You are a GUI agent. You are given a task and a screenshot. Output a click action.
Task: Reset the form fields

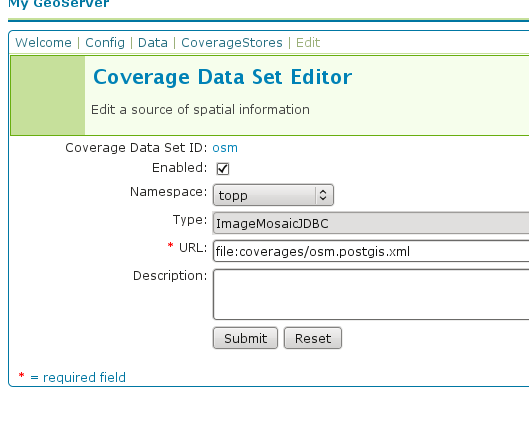point(313,338)
